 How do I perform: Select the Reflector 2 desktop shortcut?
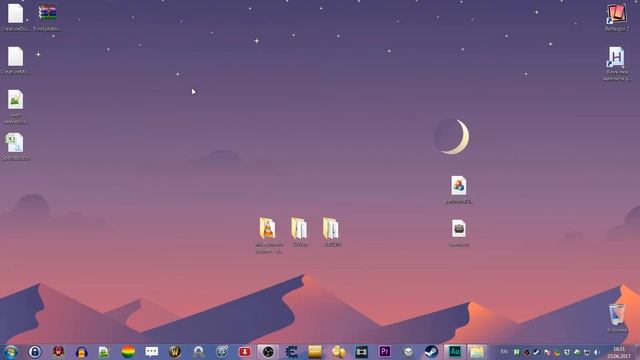point(617,18)
